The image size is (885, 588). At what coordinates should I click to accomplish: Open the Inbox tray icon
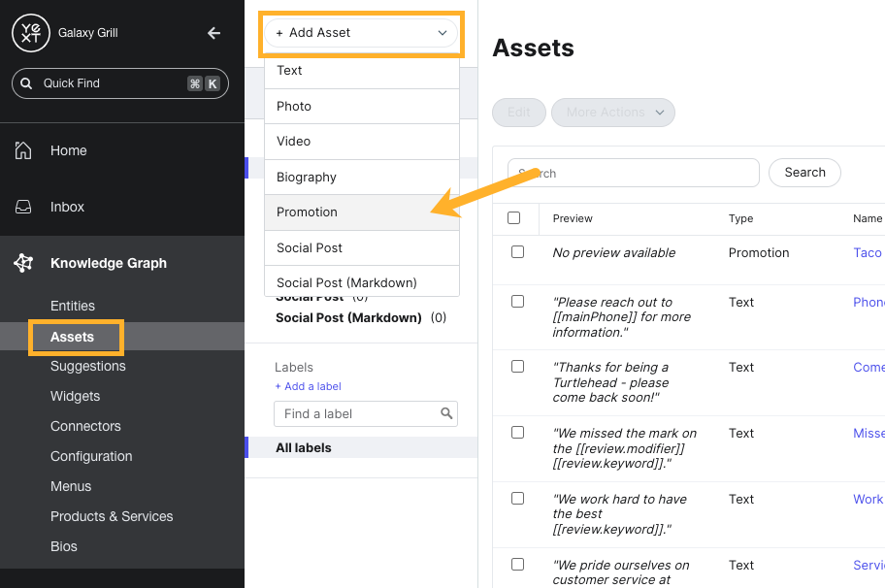click(23, 207)
